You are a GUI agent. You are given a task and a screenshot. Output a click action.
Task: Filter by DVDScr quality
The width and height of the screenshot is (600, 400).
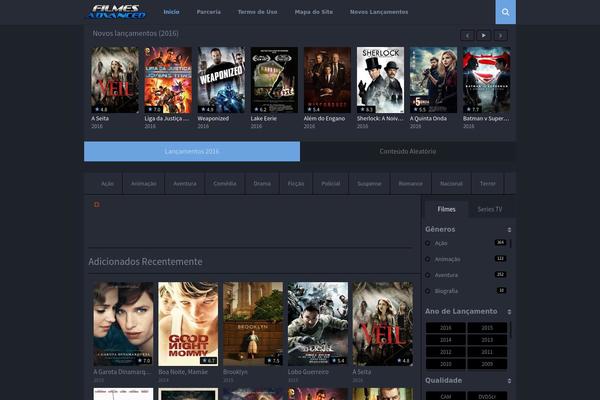487,397
